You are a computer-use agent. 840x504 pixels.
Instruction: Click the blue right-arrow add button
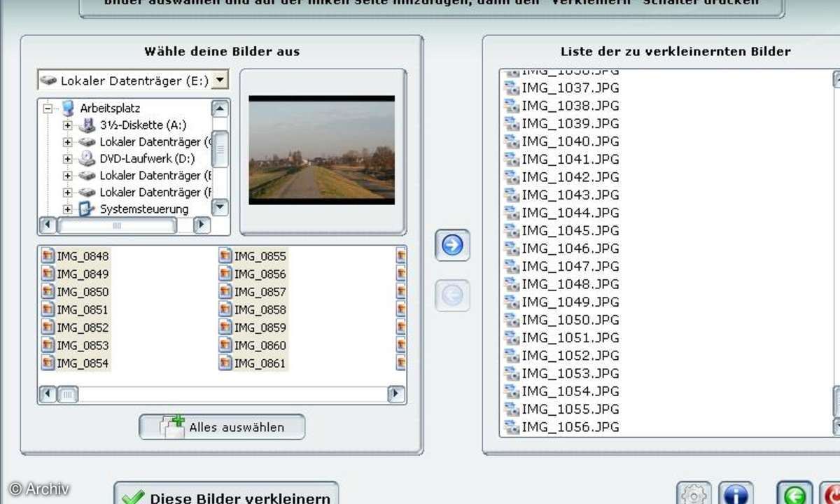(452, 245)
